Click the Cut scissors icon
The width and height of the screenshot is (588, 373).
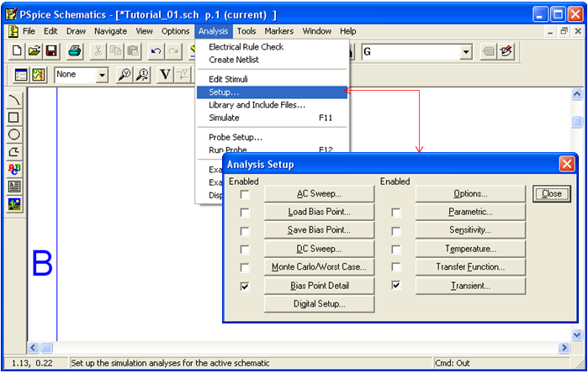coord(98,51)
